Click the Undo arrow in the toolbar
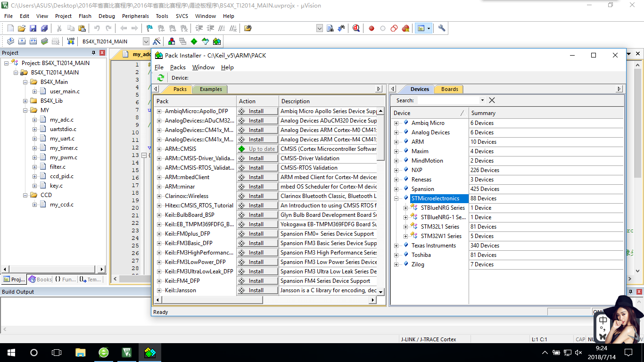Screen dimensions: 644x362 (97, 28)
